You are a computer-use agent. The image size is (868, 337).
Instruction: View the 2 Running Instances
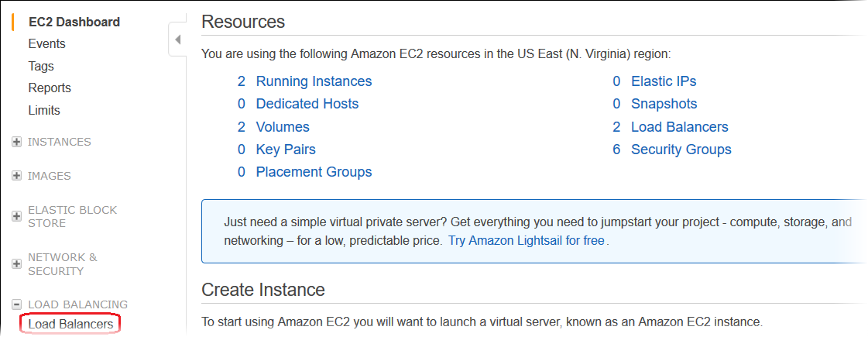click(x=314, y=81)
